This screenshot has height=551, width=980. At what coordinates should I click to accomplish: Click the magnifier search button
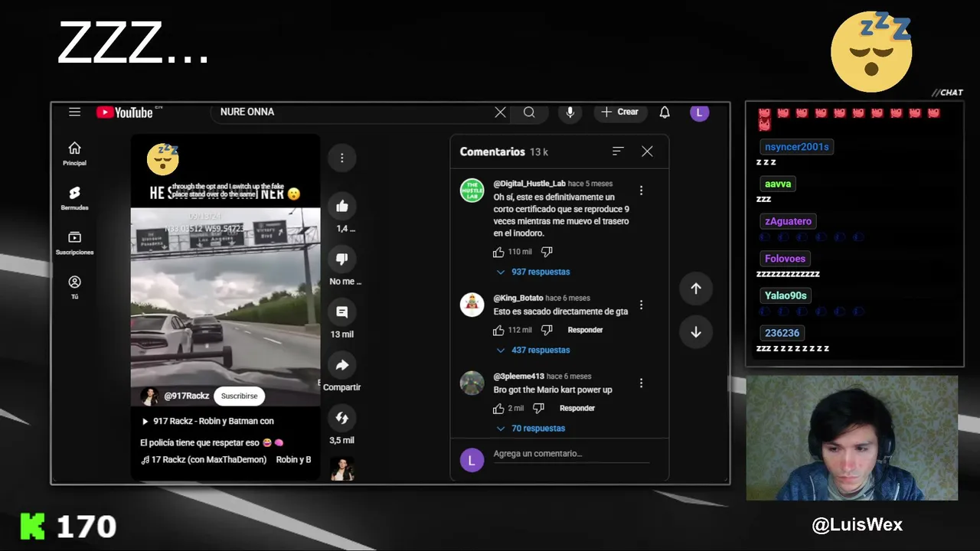[529, 112]
